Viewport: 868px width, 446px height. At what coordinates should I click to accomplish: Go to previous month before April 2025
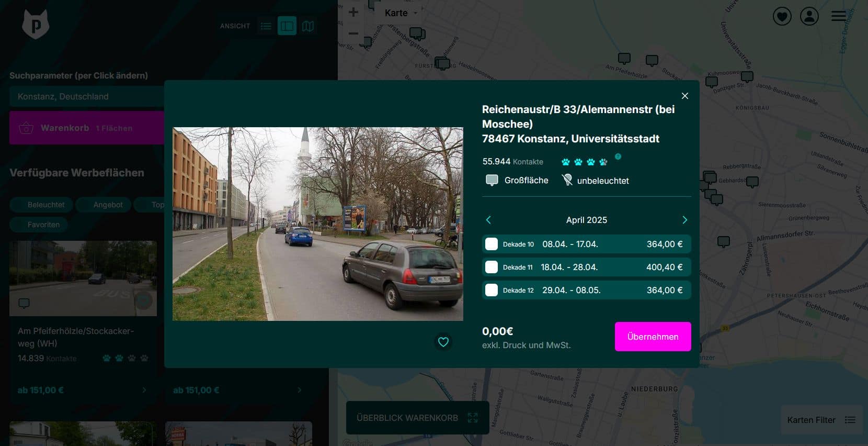click(488, 220)
